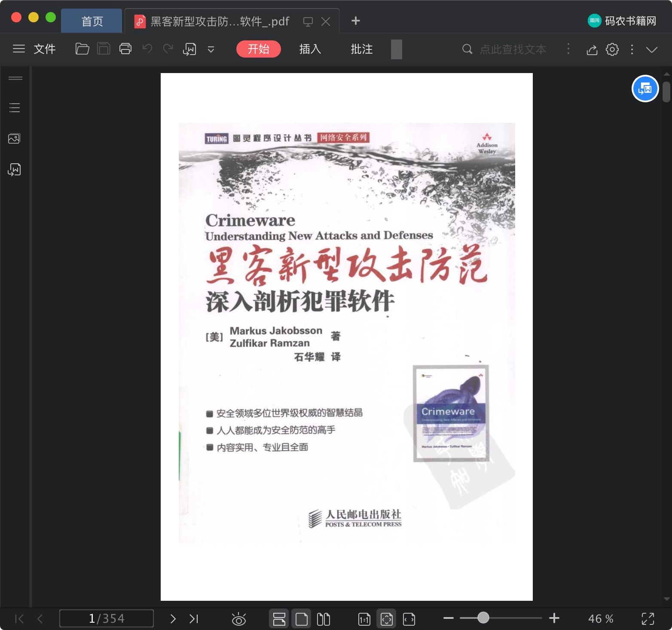The image size is (672, 630).
Task: Enable continuous scrolling view
Action: coord(279,619)
